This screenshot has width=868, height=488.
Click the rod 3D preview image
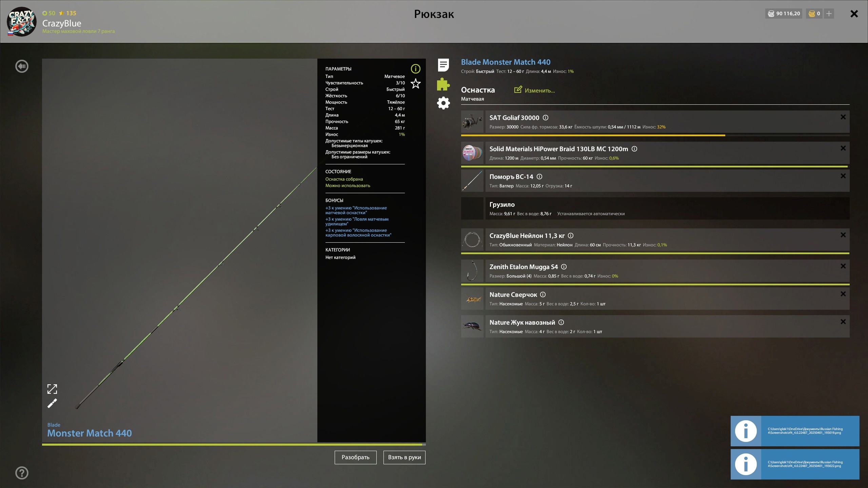pos(180,250)
